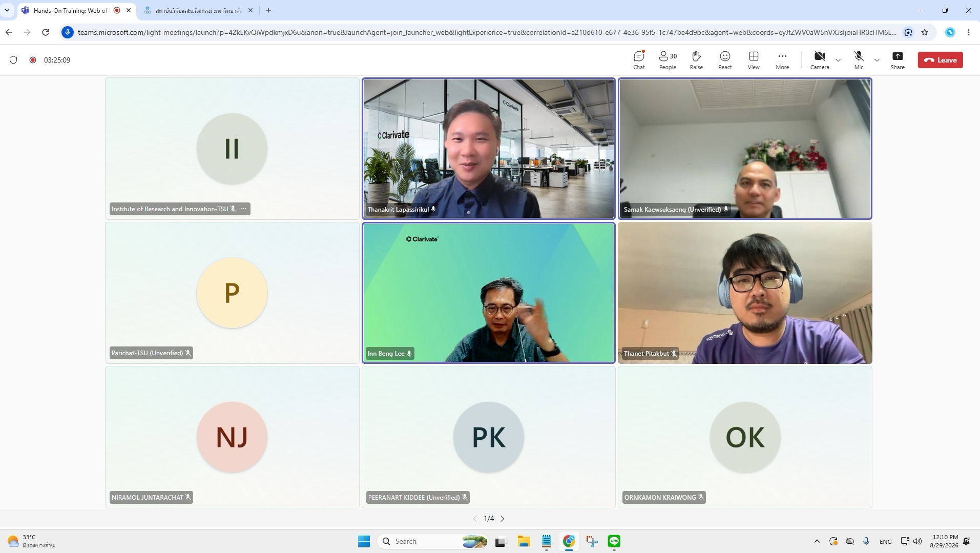This screenshot has width=980, height=553.
Task: Show the People participants list
Action: [668, 60]
